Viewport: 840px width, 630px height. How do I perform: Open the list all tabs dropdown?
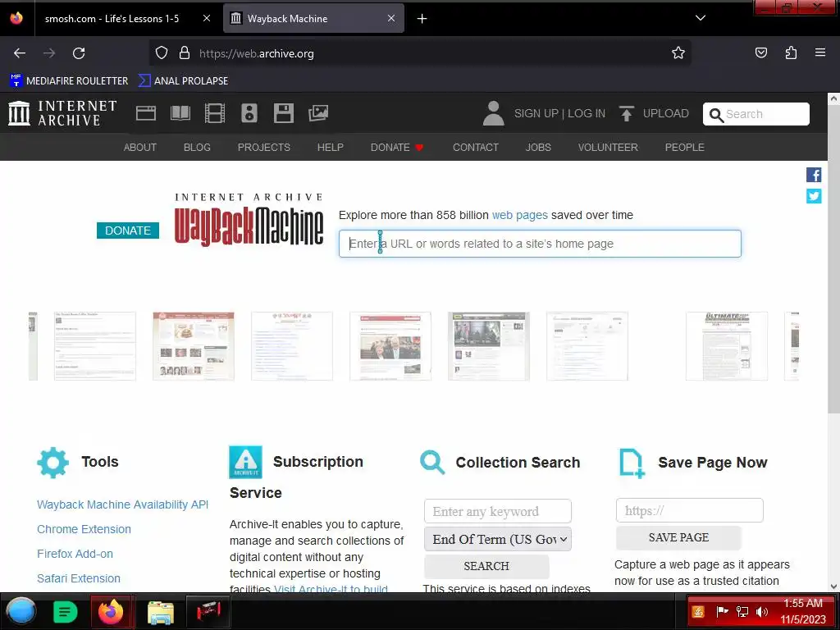[x=701, y=18]
